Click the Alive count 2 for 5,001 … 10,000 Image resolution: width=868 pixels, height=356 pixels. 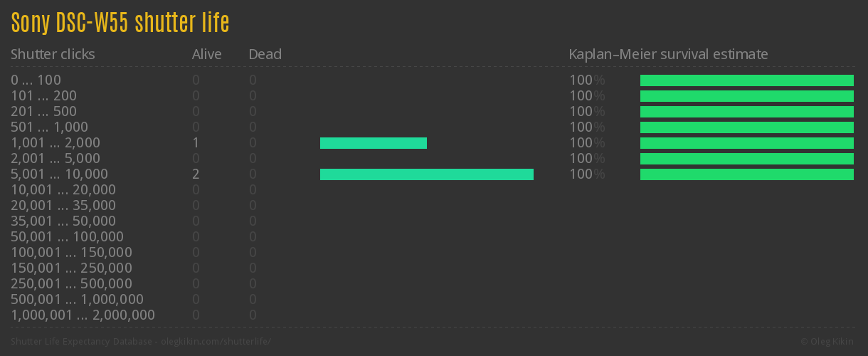click(196, 174)
